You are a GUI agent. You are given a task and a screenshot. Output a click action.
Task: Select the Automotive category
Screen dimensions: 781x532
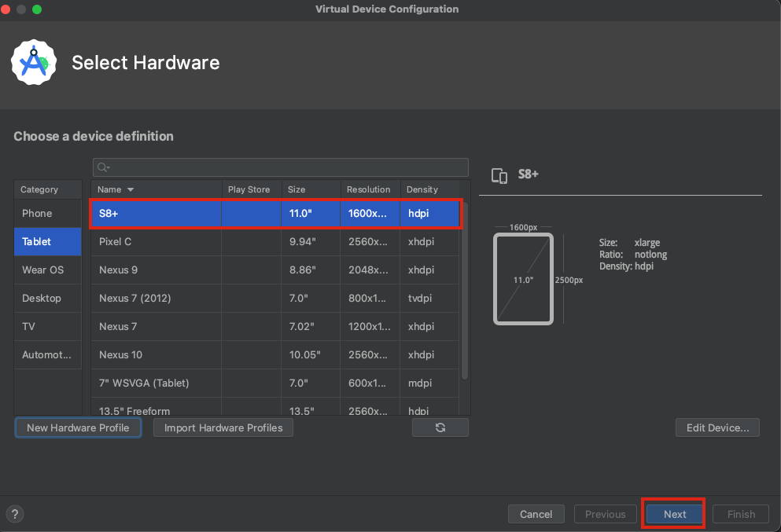48,355
